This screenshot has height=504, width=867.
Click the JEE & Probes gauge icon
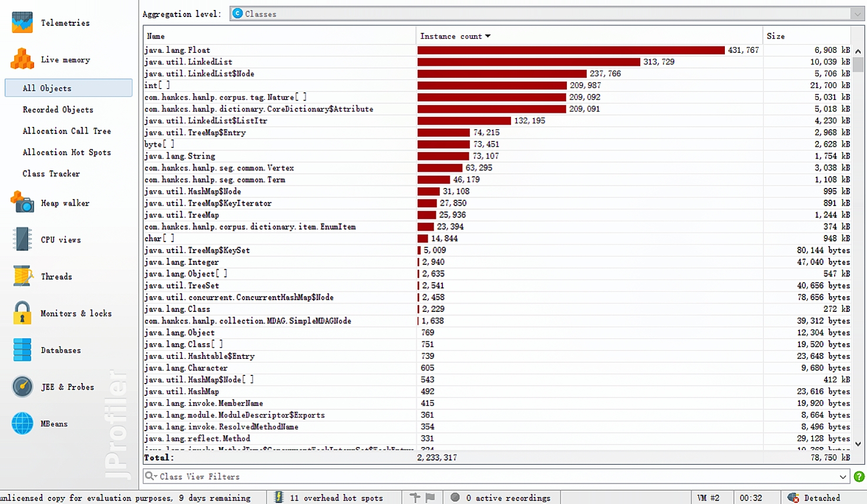[x=22, y=387]
